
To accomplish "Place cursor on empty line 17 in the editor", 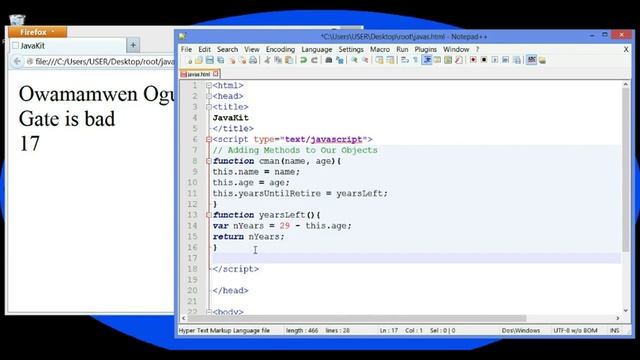I will [416, 258].
